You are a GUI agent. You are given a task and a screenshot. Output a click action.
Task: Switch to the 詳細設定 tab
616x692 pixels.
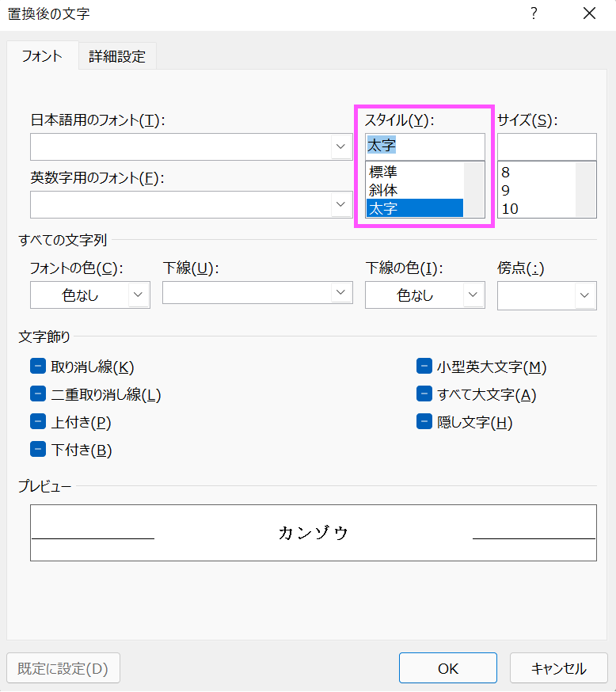117,56
